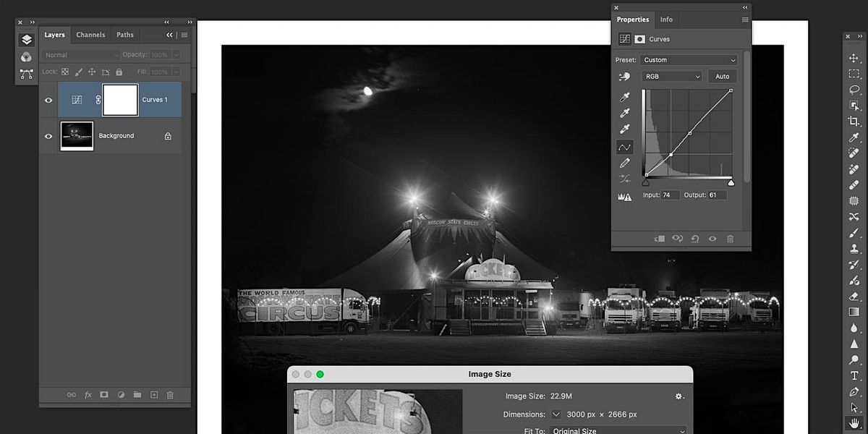Hide the Background layer
The image size is (868, 434).
click(48, 136)
